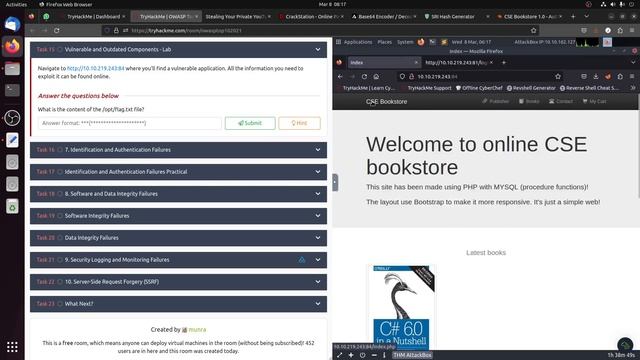
Task: Open the Trash in the dock
Action: pos(12,207)
